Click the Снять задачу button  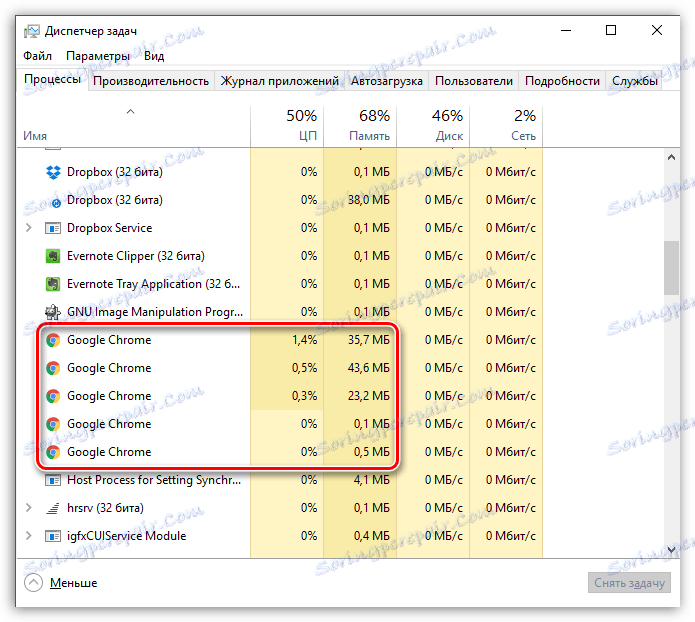(x=629, y=583)
